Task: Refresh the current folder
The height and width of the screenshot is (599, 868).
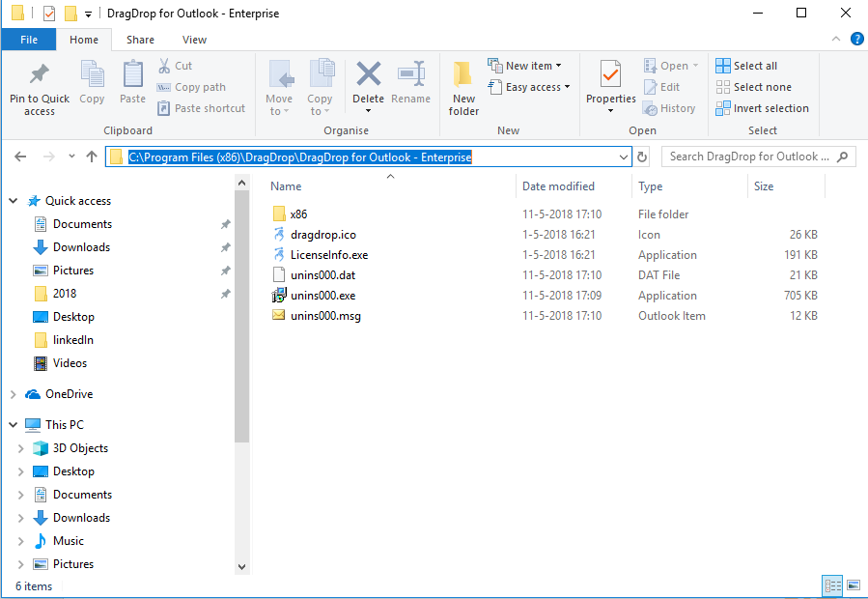Action: click(642, 157)
